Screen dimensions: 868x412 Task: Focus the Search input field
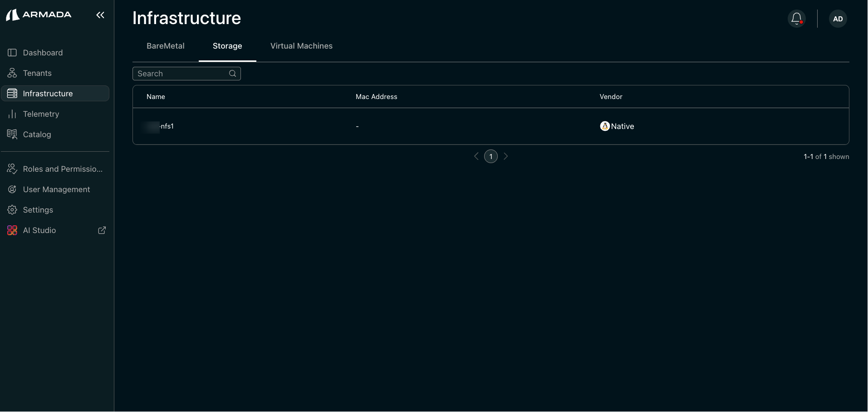[181, 74]
